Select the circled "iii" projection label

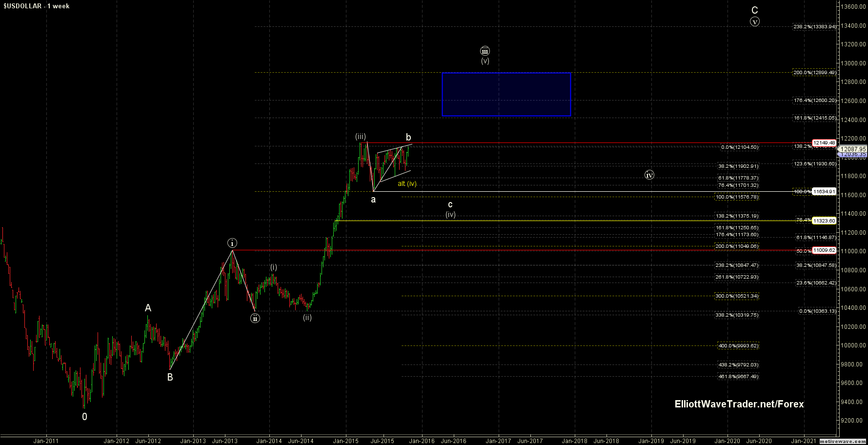tap(484, 51)
